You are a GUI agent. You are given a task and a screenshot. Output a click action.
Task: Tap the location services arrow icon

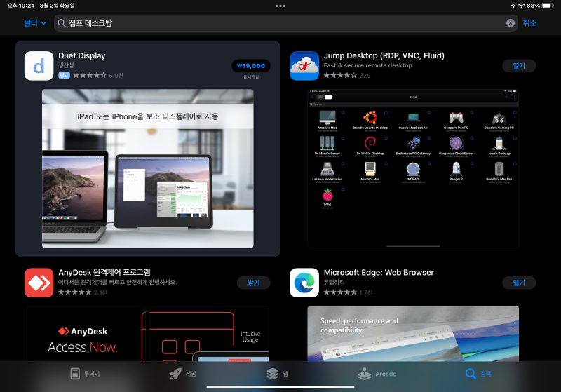pyautogui.click(x=513, y=6)
